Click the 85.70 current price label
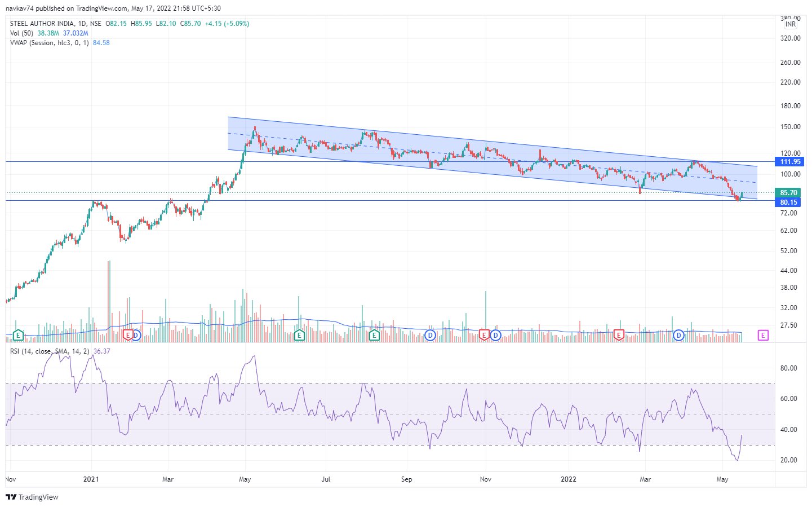This screenshot has height=507, width=812. (x=788, y=192)
